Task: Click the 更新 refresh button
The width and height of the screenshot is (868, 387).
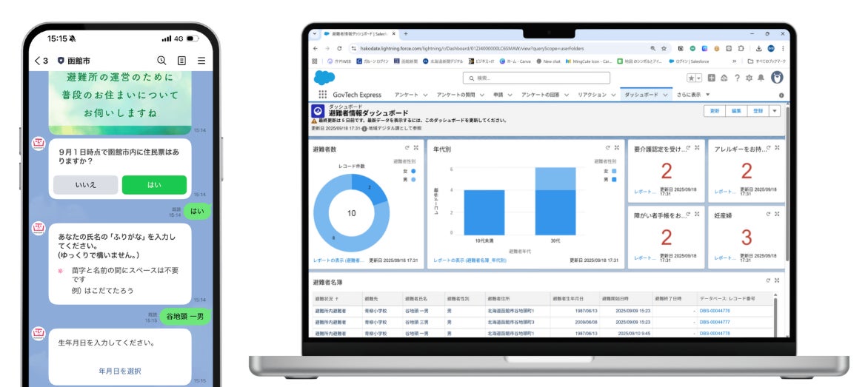Action: pos(715,110)
